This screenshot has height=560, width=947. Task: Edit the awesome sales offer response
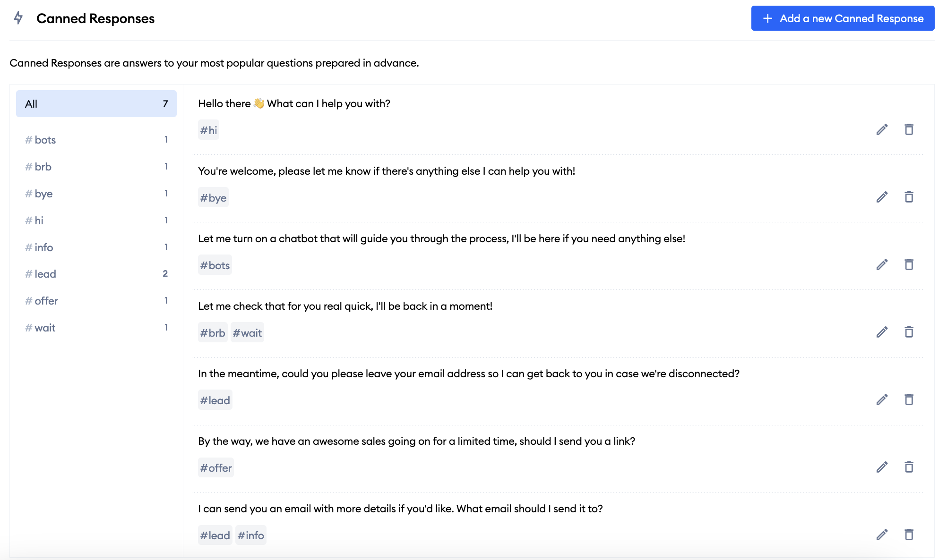tap(882, 467)
